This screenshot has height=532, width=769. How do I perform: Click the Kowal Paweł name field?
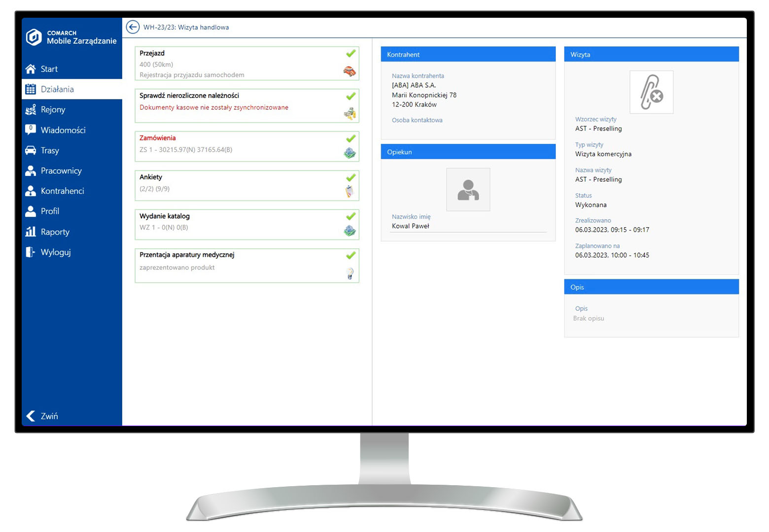(468, 226)
